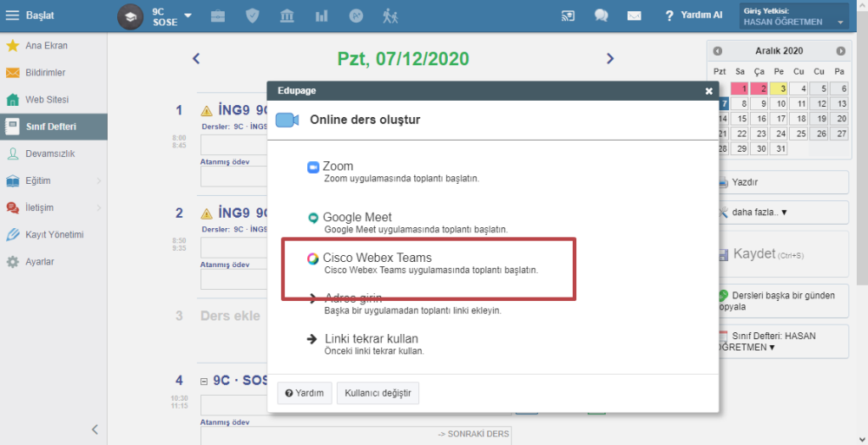Viewport: 868px width, 445px height.
Task: Select December 10 in calendar
Action: (x=779, y=103)
